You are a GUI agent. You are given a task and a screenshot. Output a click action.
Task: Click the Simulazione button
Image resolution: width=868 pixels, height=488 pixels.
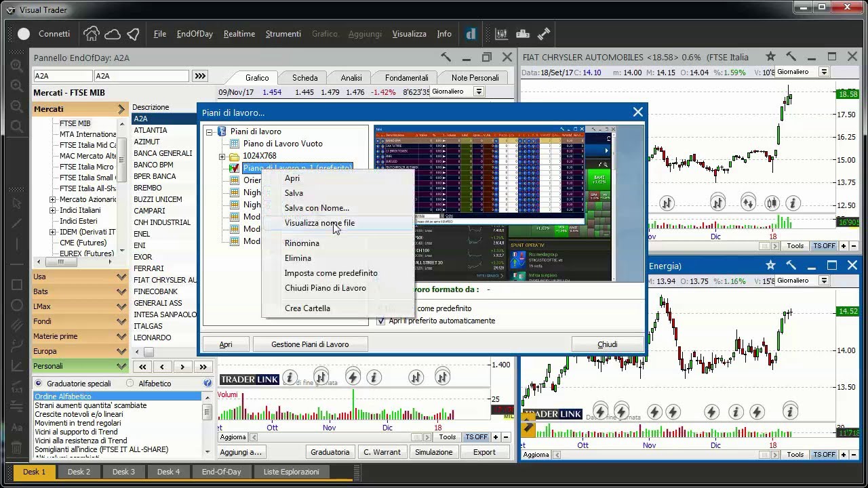433,452
